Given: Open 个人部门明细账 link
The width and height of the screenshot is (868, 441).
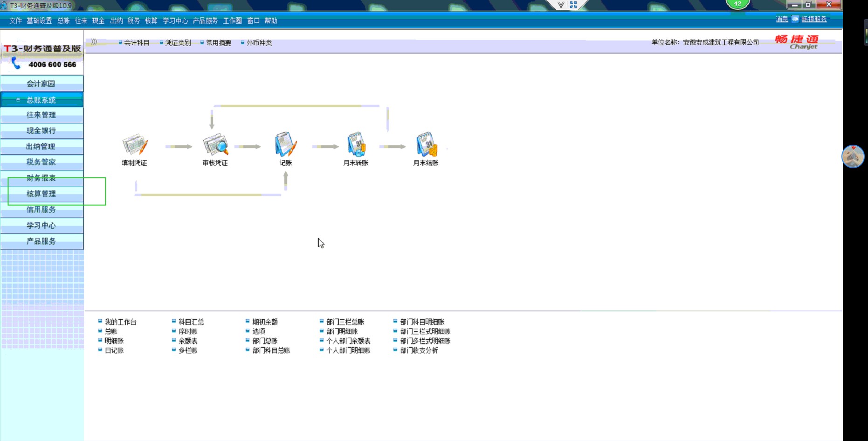Looking at the screenshot, I should tap(348, 350).
